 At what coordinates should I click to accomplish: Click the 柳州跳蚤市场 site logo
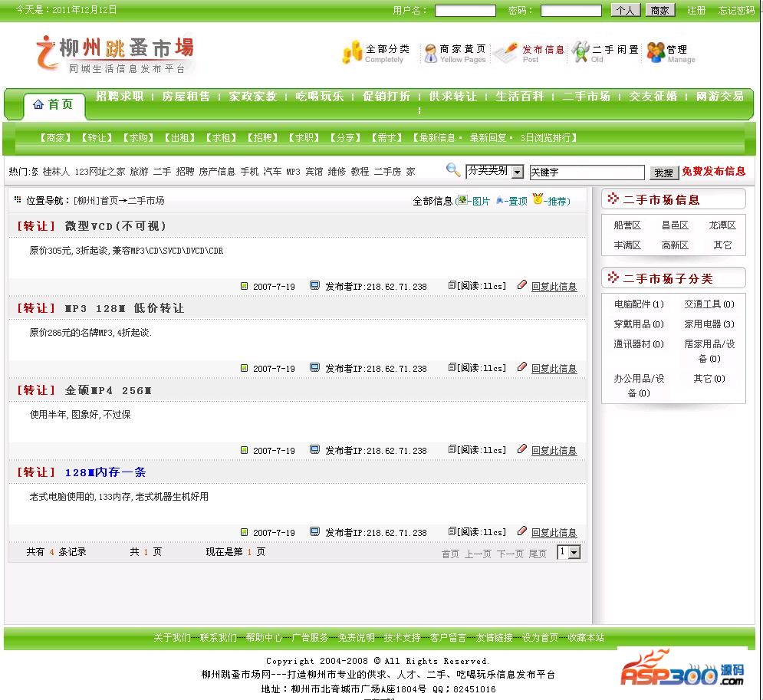pos(115,54)
